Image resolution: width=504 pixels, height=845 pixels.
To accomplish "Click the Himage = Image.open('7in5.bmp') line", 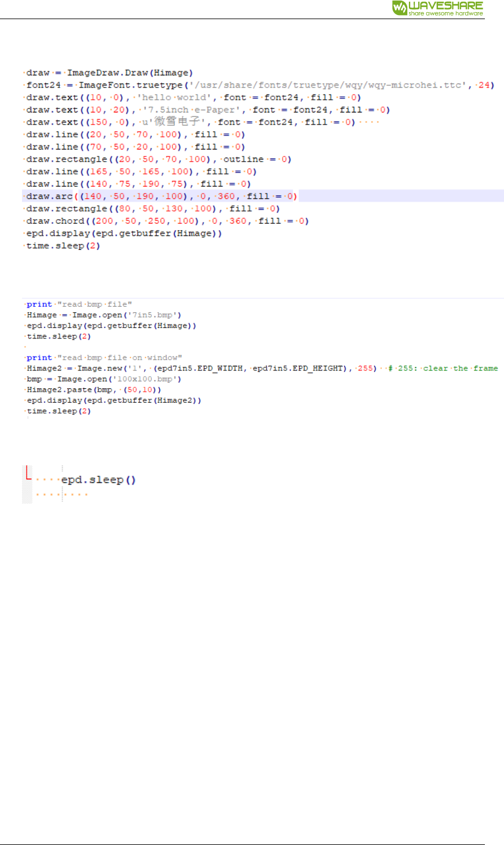I will 104,315.
